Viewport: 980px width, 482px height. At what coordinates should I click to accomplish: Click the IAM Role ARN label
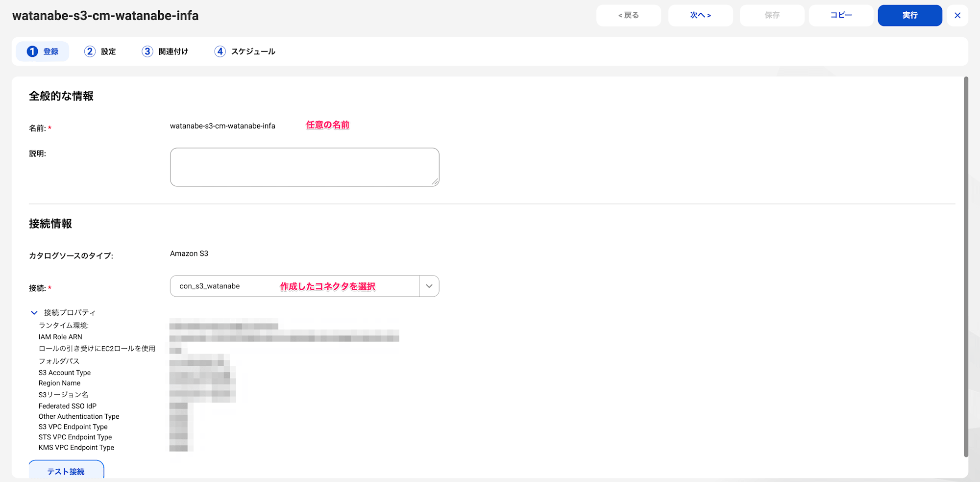click(60, 337)
